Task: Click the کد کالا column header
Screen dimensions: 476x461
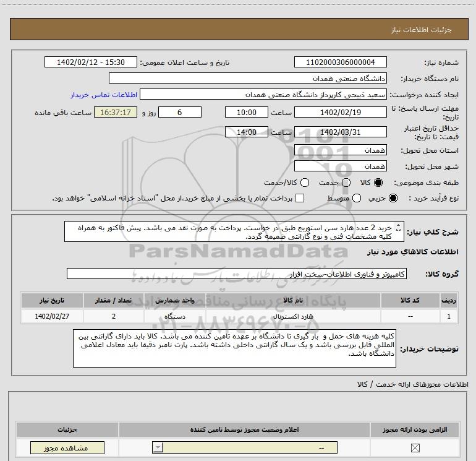Action: point(410,300)
